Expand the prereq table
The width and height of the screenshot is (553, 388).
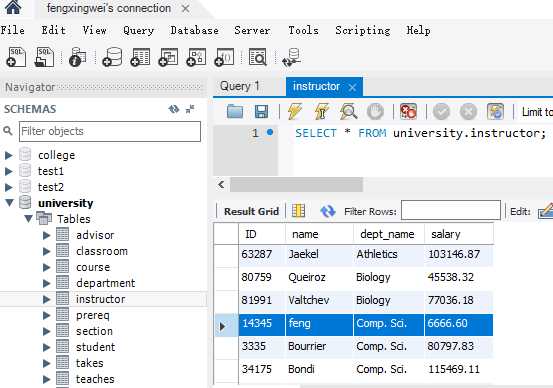click(47, 315)
